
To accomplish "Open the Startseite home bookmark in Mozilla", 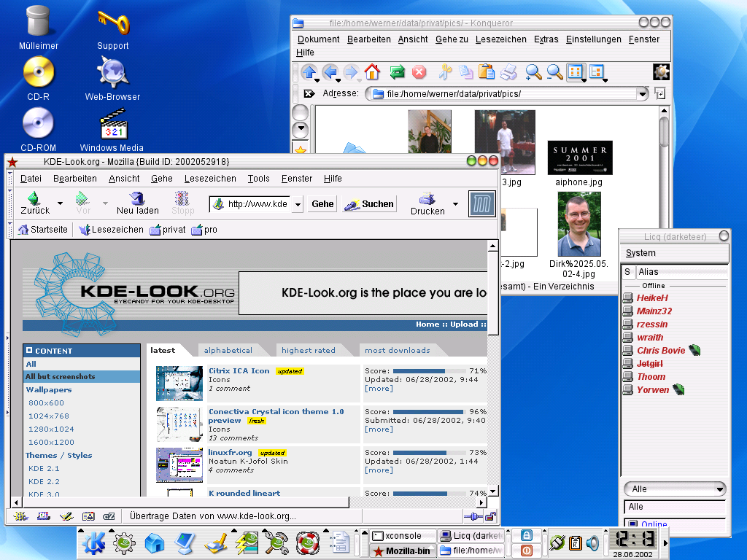I will pos(43,230).
